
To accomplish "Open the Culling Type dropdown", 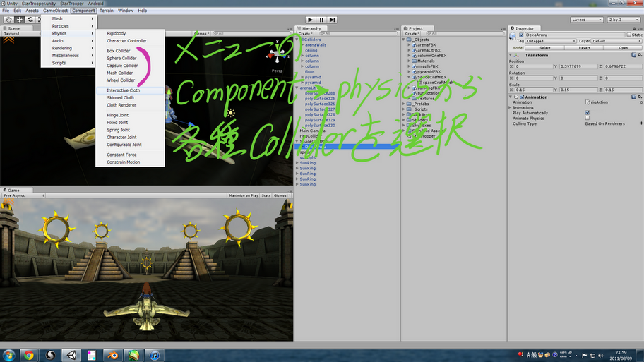I will (614, 123).
